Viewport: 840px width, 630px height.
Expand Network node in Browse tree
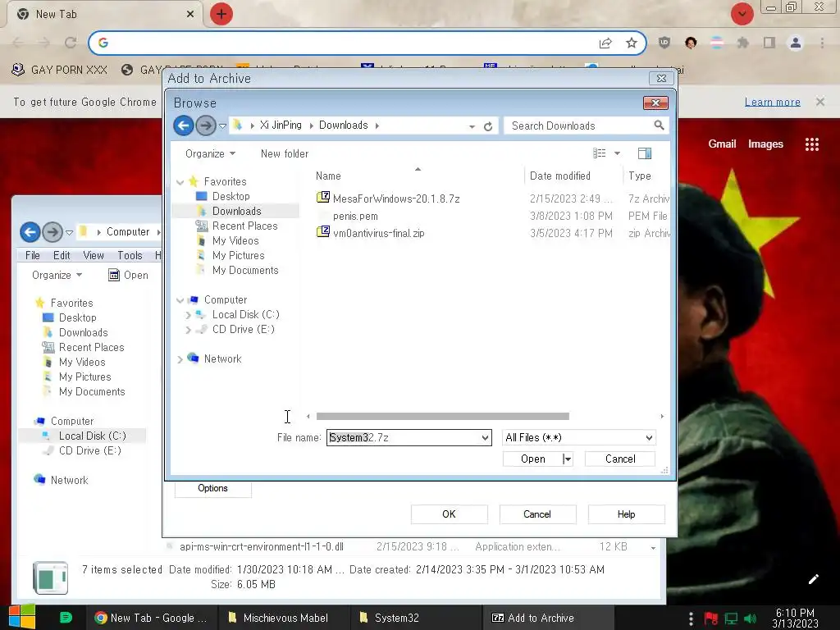pos(180,359)
